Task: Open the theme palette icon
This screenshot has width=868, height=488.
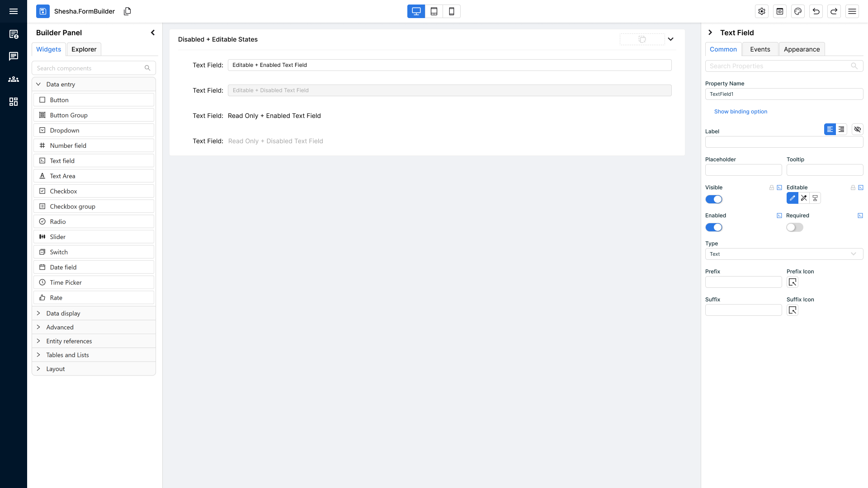Action: (x=798, y=11)
